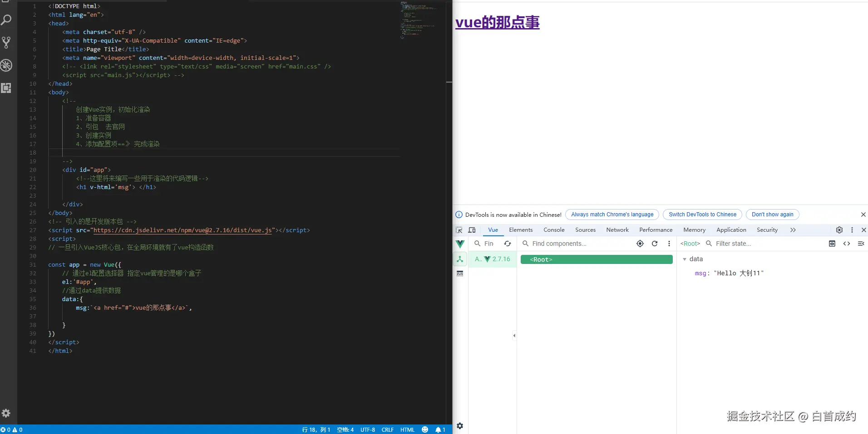Click line number 31 in gutter
868x434 pixels.
33,265
